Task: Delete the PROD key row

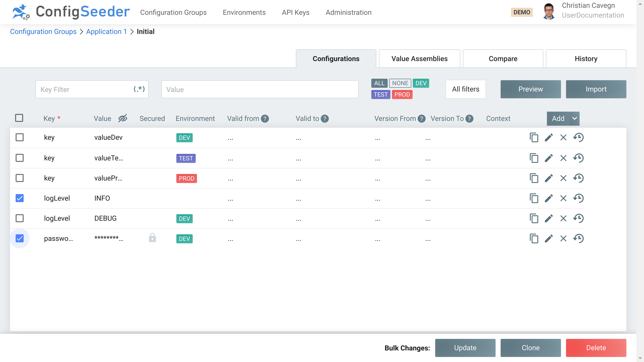Action: click(563, 178)
